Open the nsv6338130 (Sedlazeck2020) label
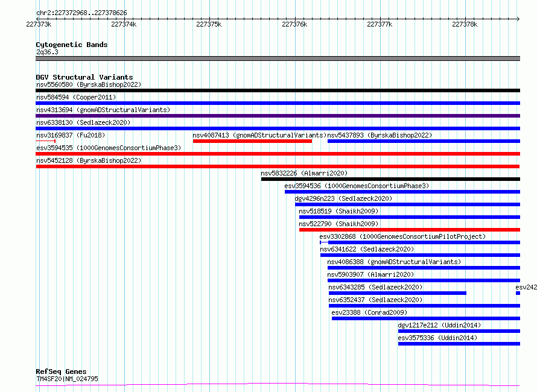The width and height of the screenshot is (537, 392). 83,122
